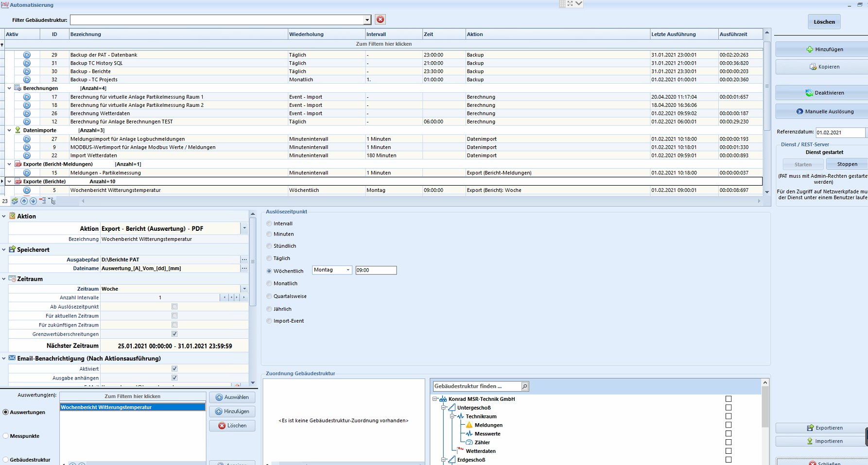Click the play icon for Backup der PAT - Datenbank
The height and width of the screenshot is (465, 868).
coord(27,55)
